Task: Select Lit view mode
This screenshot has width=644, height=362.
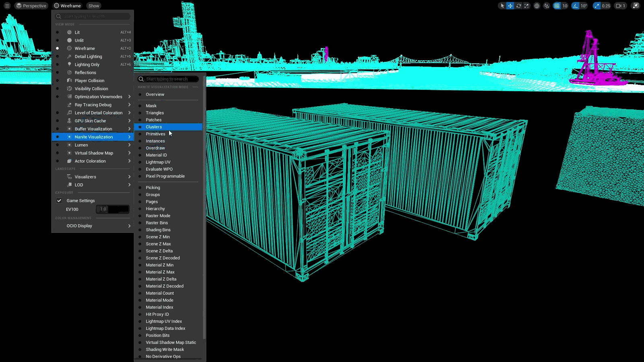Action: point(93,32)
